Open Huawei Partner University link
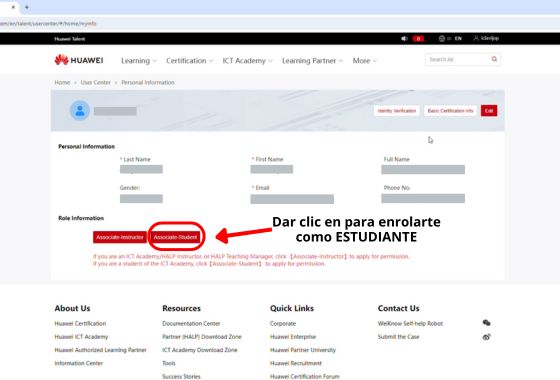Viewport: 560px width, 380px height. [x=303, y=350]
